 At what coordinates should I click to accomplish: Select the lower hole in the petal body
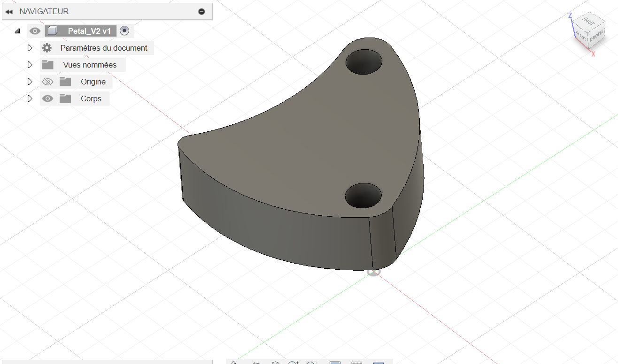[363, 195]
